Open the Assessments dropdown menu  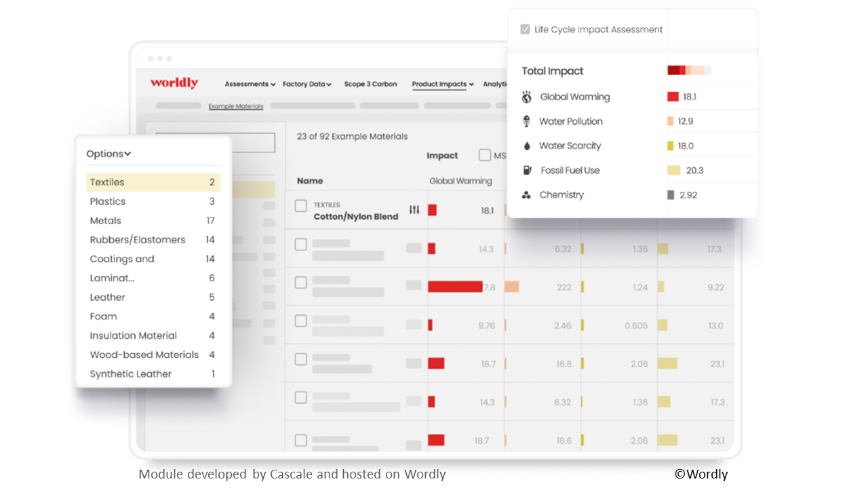pyautogui.click(x=250, y=84)
